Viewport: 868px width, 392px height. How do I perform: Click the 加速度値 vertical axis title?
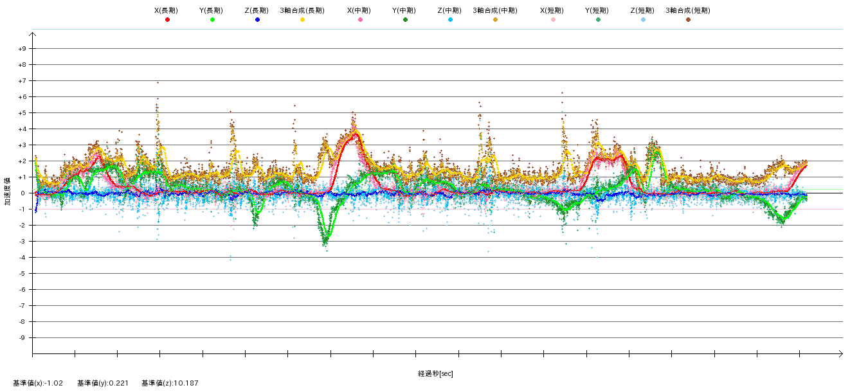coord(8,191)
